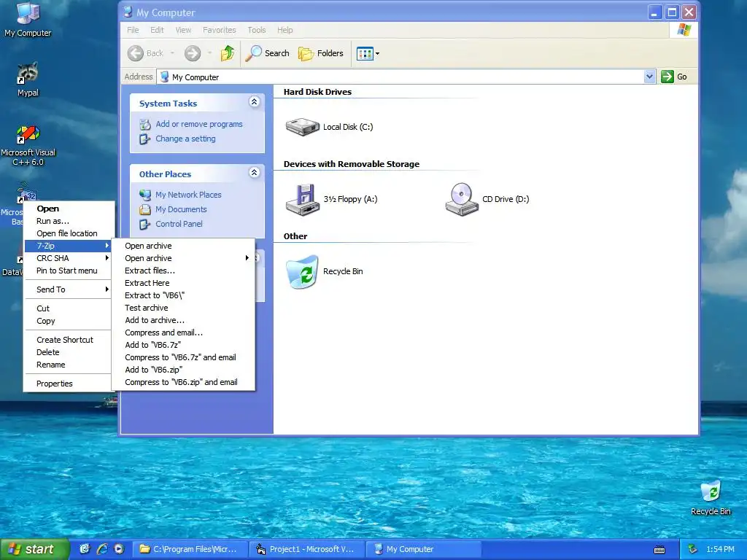Click the Recycle Bin icon in My Computer

302,272
